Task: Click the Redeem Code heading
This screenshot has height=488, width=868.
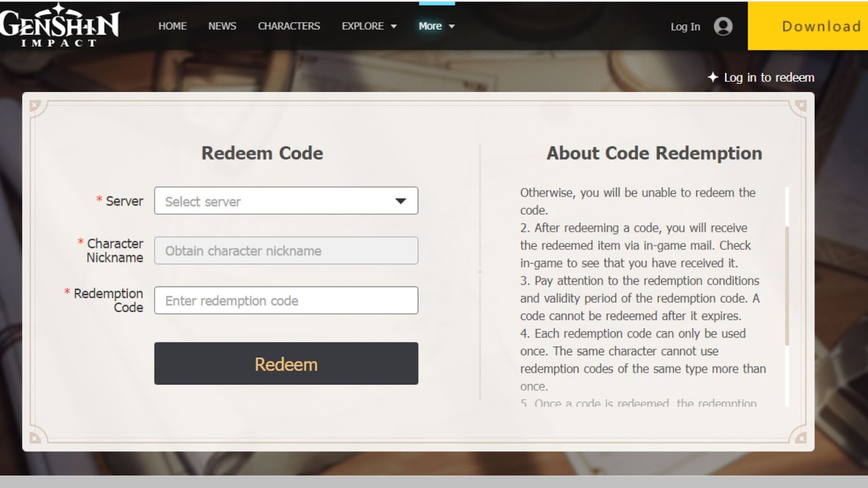Action: click(x=262, y=153)
